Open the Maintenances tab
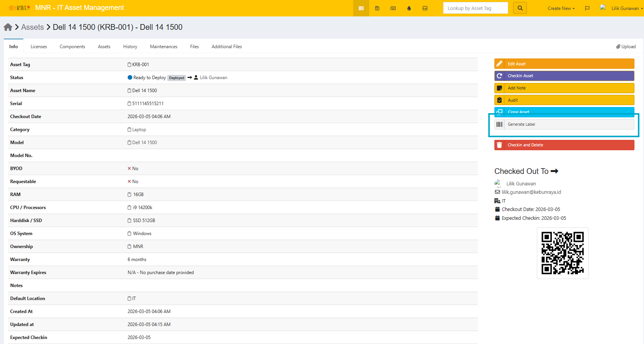Viewport: 644px width, 344px height. 163,47
